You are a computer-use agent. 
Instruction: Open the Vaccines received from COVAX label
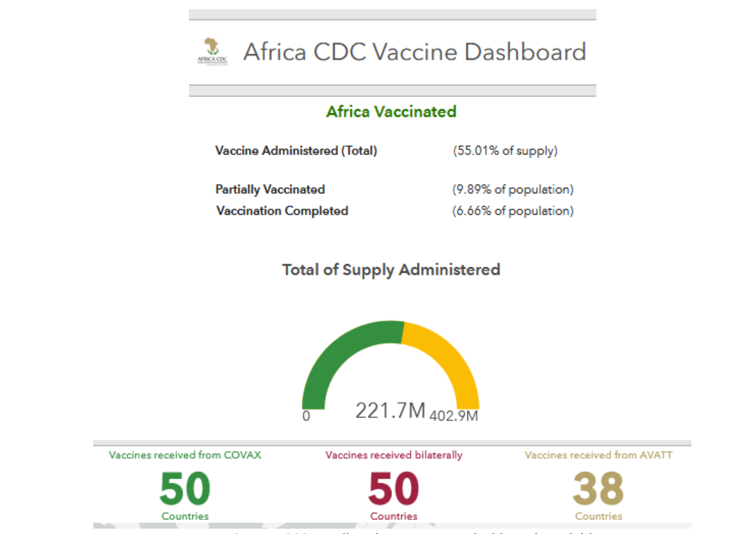point(185,455)
